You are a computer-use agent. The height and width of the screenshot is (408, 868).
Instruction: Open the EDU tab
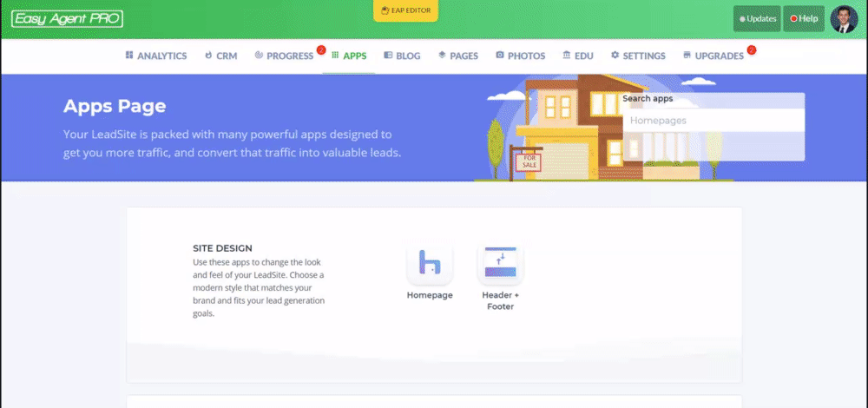(x=578, y=56)
